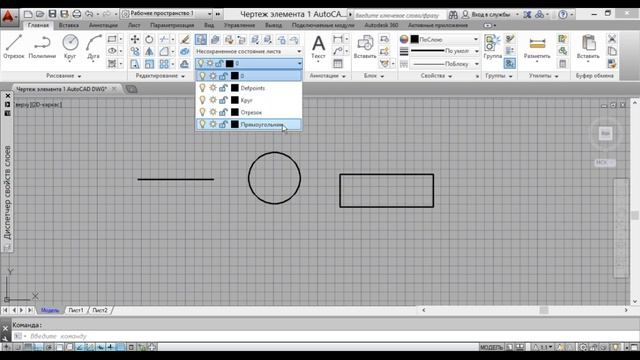Expand the Свойства panel
640x360 pixels.
[436, 76]
